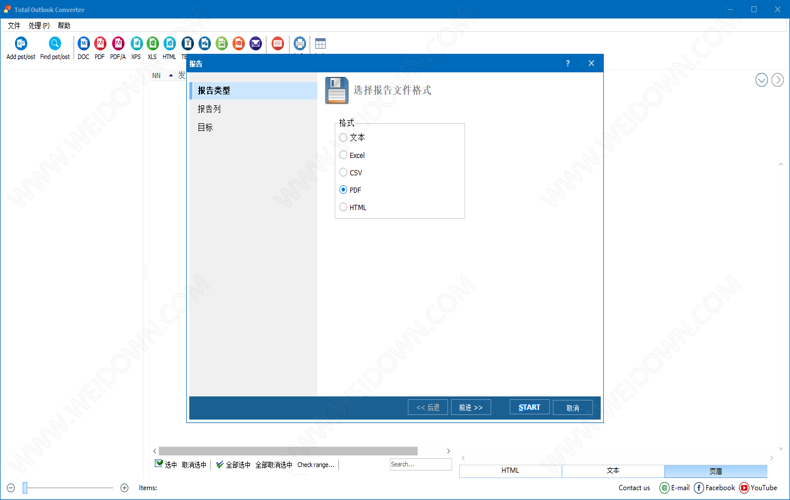Click the XPS format icon
This screenshot has width=790, height=500.
(x=136, y=44)
